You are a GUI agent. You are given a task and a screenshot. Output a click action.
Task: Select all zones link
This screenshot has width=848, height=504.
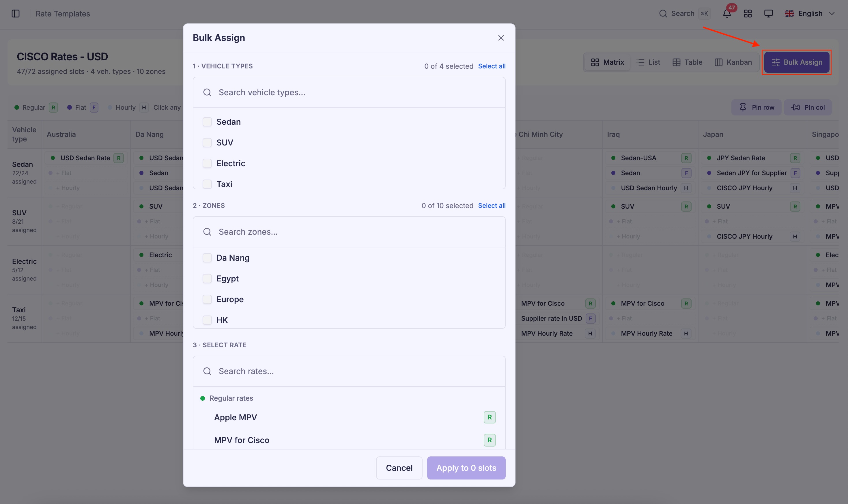click(x=492, y=206)
